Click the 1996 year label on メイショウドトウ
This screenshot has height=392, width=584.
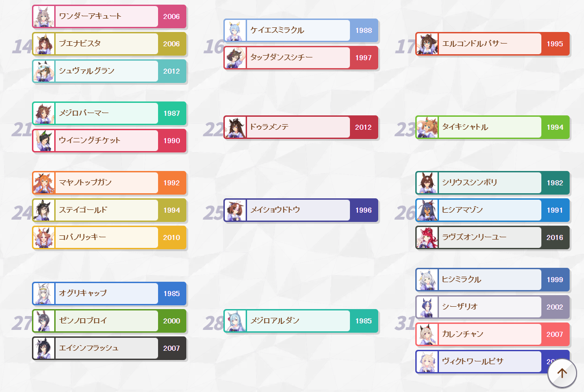pyautogui.click(x=363, y=210)
